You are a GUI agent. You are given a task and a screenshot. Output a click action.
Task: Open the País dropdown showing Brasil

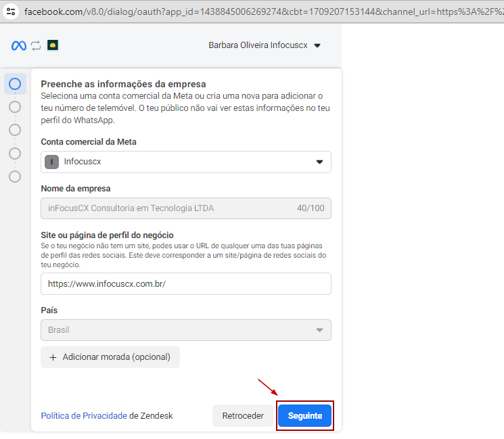click(185, 330)
